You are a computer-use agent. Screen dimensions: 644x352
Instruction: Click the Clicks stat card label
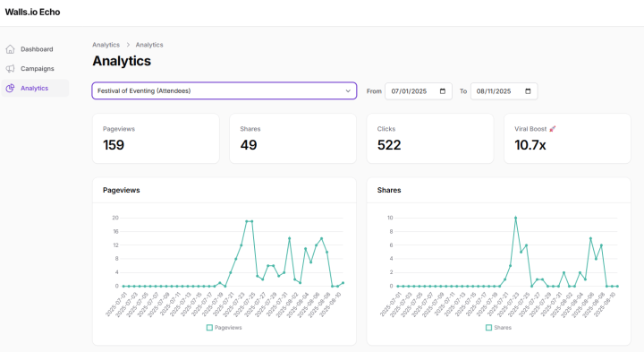(386, 129)
